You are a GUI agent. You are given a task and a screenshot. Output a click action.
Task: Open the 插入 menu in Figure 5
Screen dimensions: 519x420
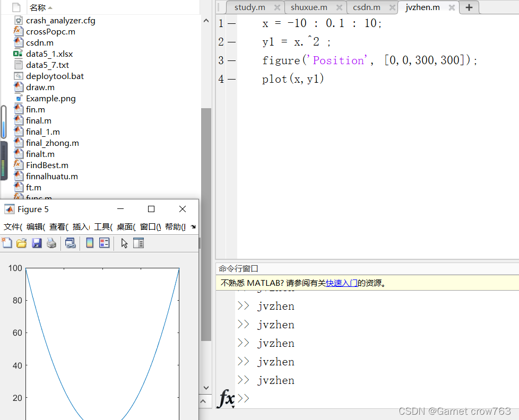pos(81,227)
